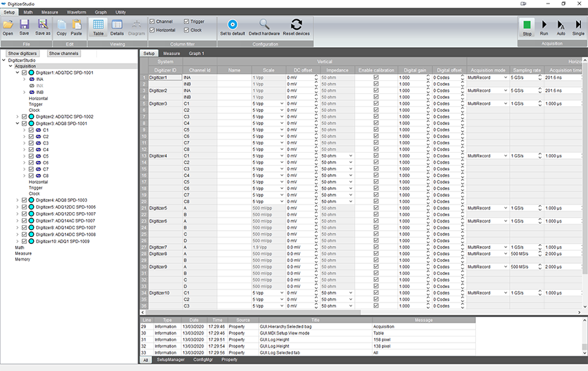The height and width of the screenshot is (371, 588).
Task: Run Detect hardware magnifier icon
Action: [x=264, y=24]
